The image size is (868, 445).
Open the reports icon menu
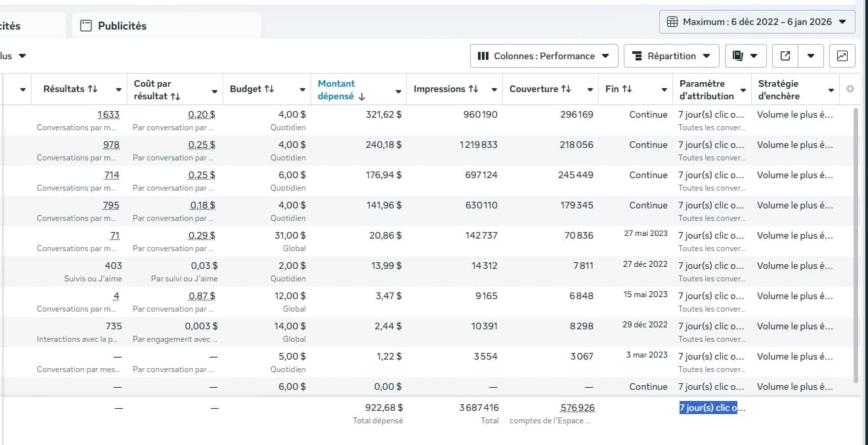click(745, 56)
